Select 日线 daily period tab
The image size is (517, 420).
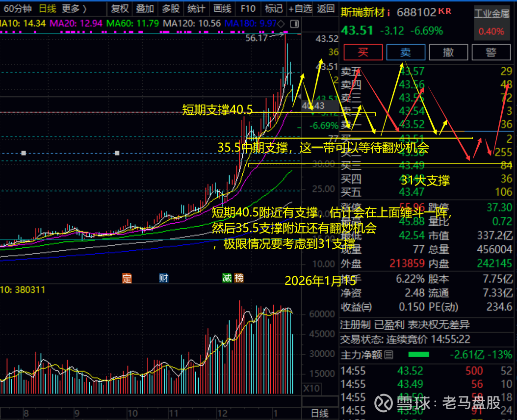pyautogui.click(x=48, y=8)
